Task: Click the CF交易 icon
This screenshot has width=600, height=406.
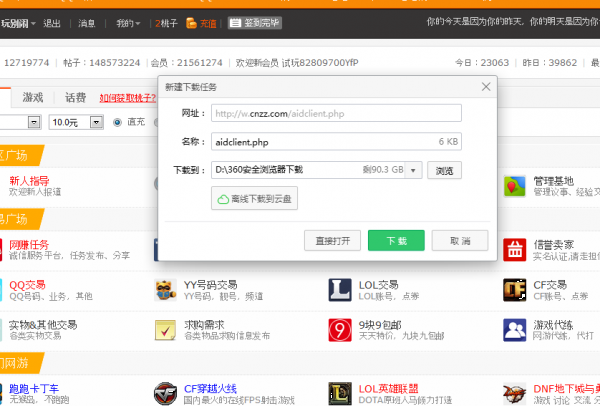Action: 514,290
